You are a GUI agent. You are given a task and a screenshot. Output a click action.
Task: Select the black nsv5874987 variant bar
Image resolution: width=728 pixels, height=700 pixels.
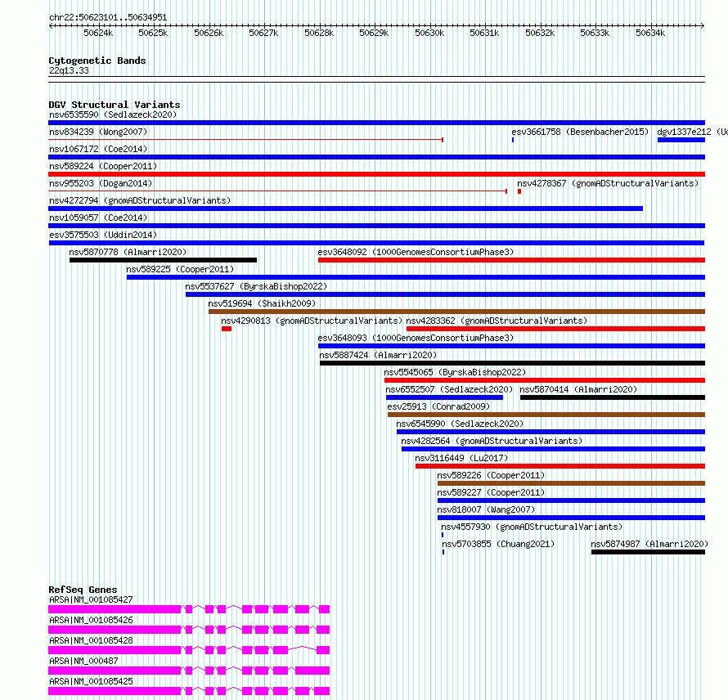pos(648,552)
